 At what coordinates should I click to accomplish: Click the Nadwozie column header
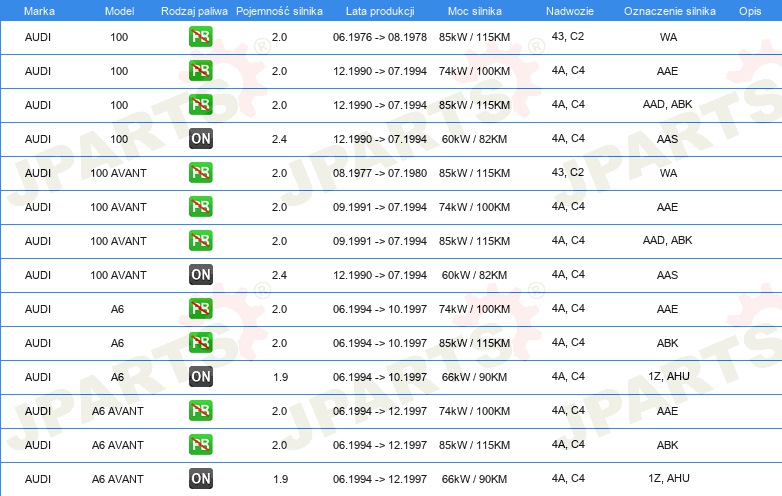point(570,11)
